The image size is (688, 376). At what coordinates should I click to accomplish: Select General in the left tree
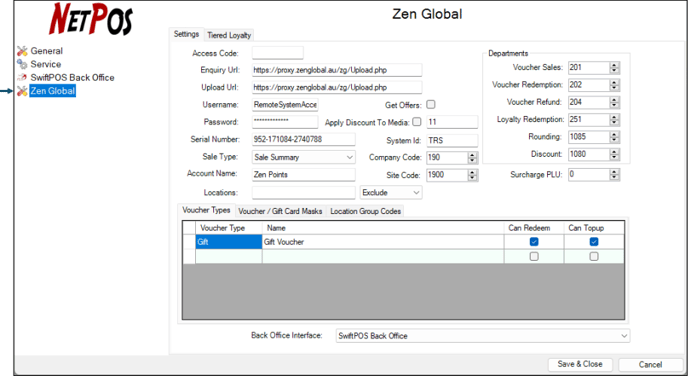47,51
